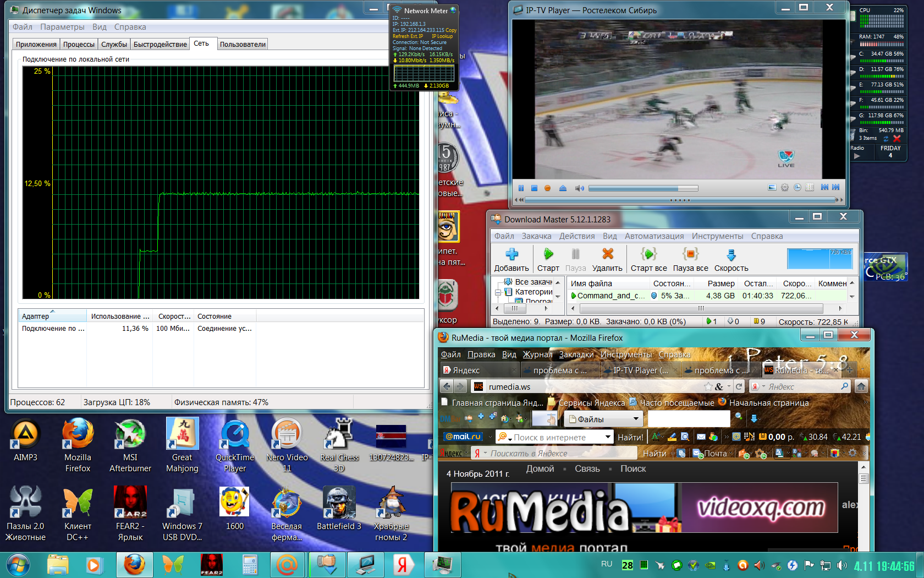The width and height of the screenshot is (924, 578).
Task: Click Найти! button on mail.ru toolbar
Action: (x=630, y=438)
